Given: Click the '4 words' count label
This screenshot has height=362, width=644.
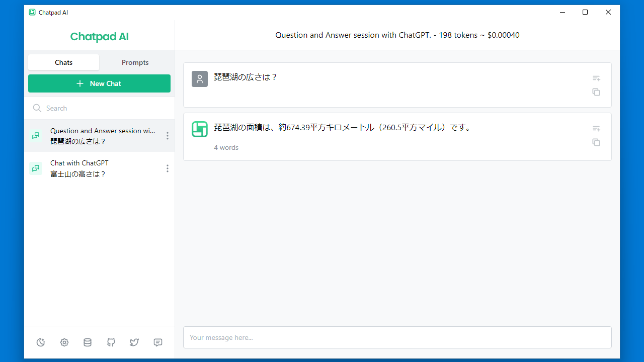Looking at the screenshot, I should tap(226, 147).
